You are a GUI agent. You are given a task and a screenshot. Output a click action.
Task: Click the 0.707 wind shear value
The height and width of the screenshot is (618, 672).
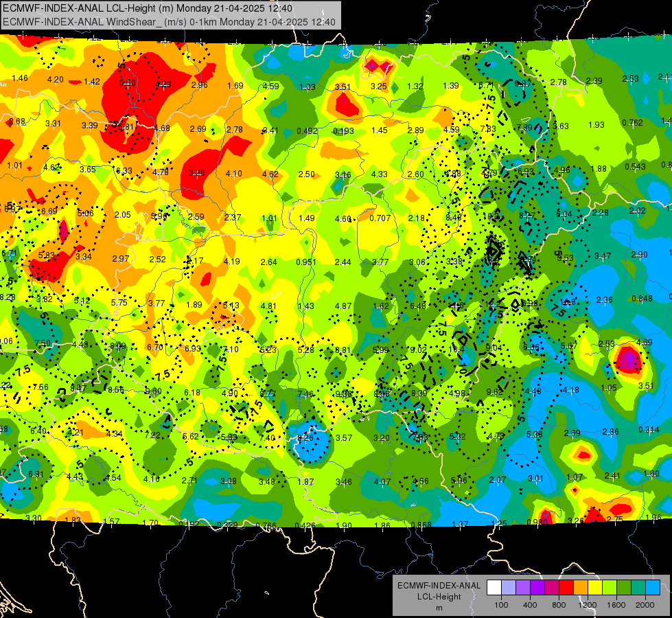pyautogui.click(x=380, y=218)
